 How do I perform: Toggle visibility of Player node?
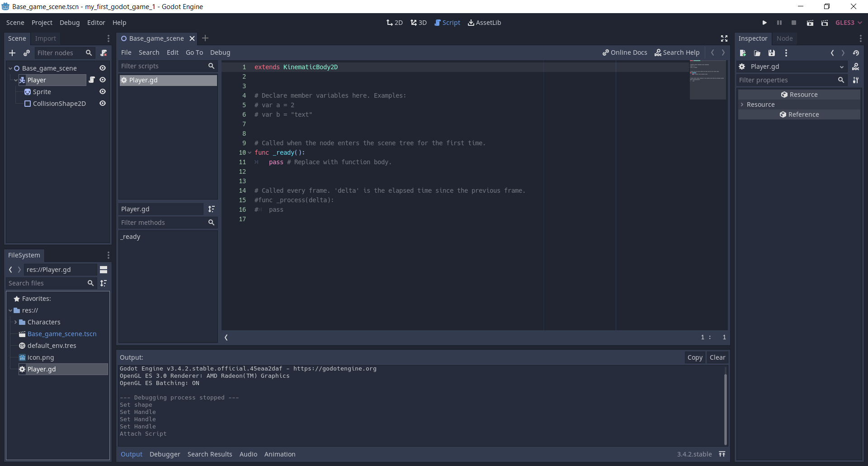pos(103,80)
